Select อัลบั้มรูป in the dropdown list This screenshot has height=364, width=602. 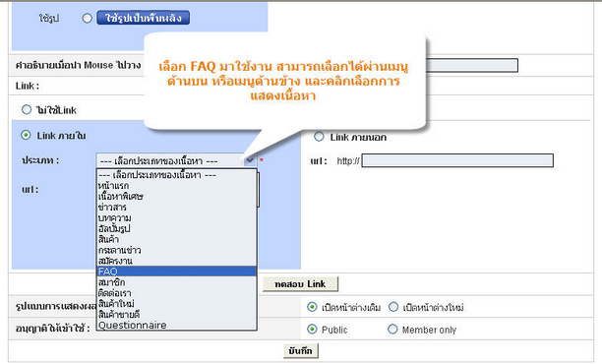[177, 229]
